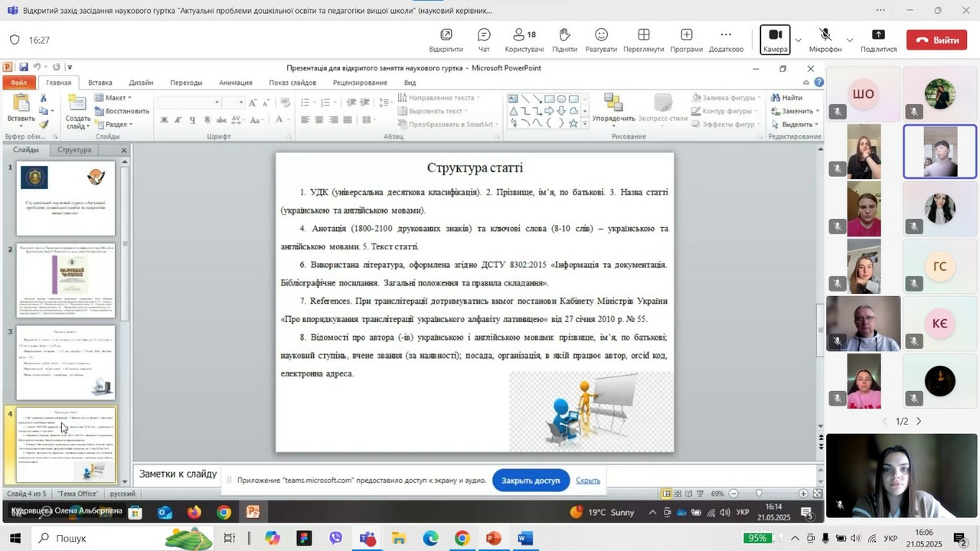
Task: Open the Выделить select dropdown
Action: (795, 124)
